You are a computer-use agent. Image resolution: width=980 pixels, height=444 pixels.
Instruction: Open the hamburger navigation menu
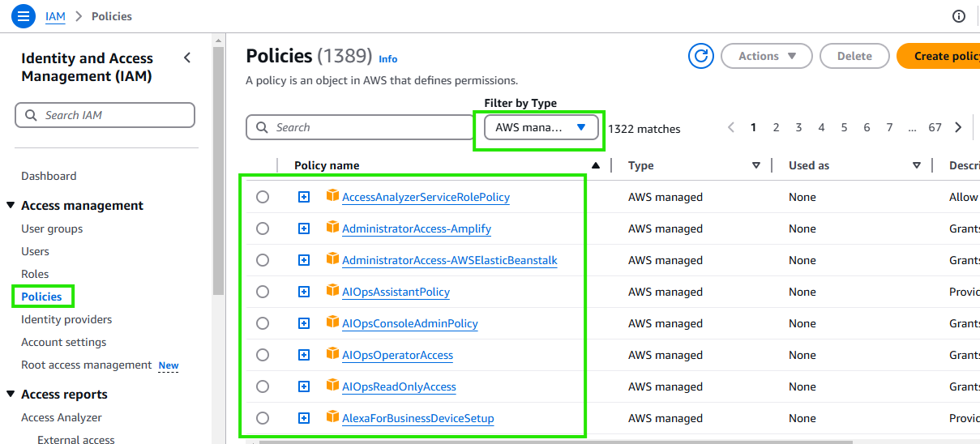(24, 15)
